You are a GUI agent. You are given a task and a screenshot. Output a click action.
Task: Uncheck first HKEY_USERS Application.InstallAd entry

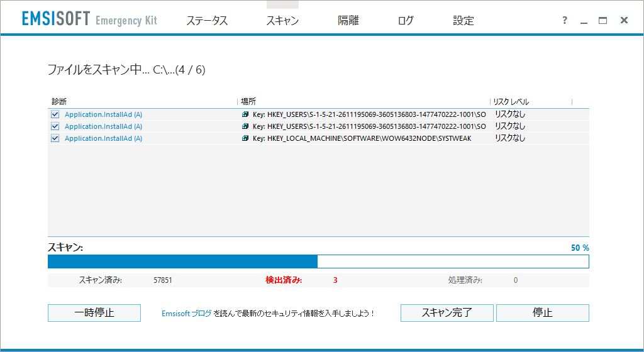coord(55,114)
